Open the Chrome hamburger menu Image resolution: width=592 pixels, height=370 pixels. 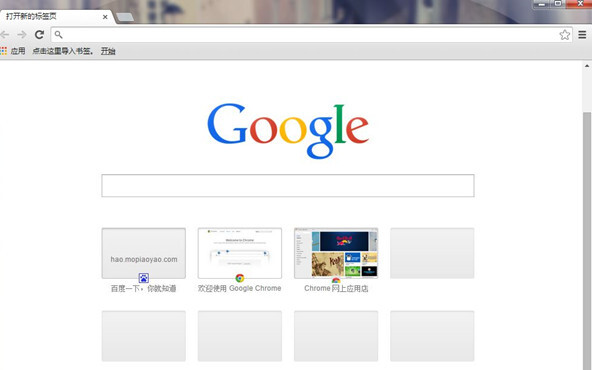tap(582, 35)
